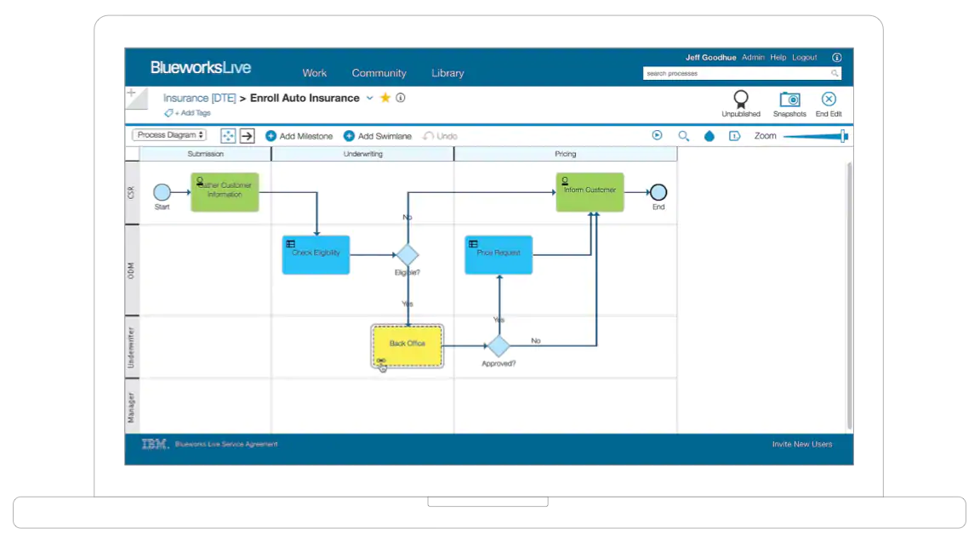980x551 pixels.
Task: Click the Invite New Users link
Action: coord(801,444)
